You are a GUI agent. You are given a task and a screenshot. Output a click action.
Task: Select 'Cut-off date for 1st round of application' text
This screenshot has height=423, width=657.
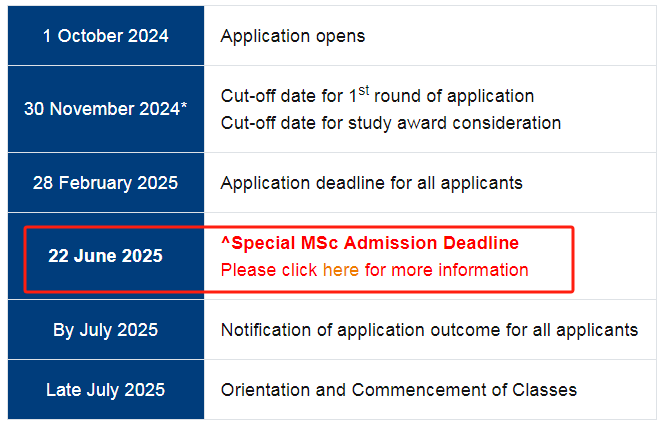pos(377,95)
